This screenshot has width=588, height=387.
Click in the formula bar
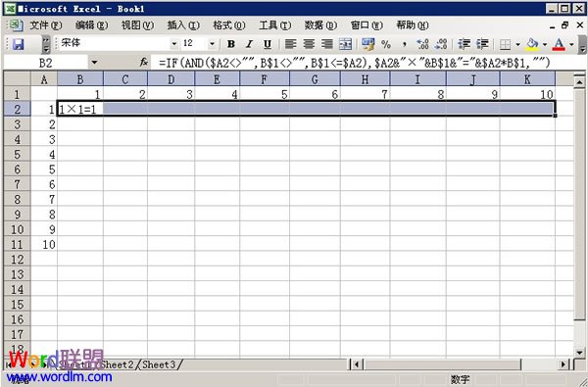pos(368,63)
